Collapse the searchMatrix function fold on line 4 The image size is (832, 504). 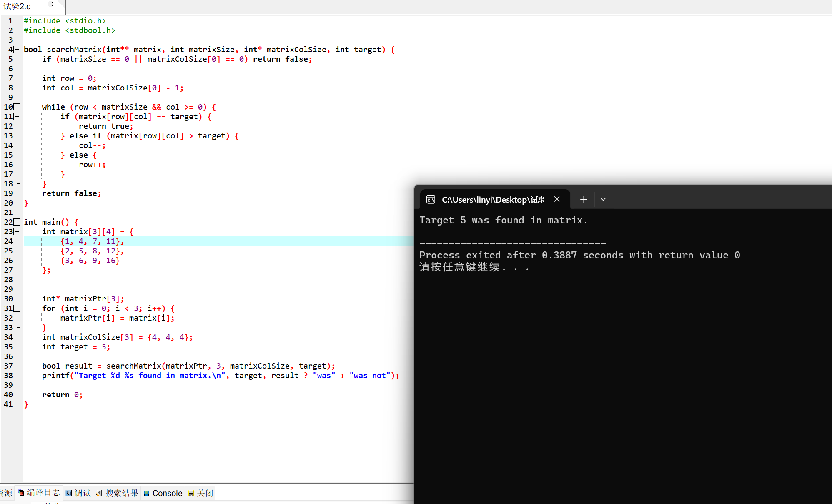click(17, 50)
